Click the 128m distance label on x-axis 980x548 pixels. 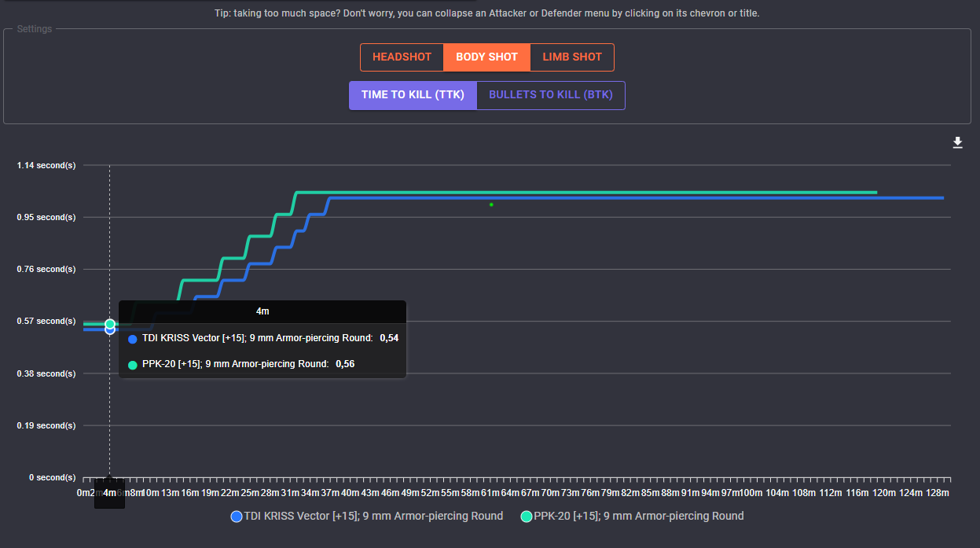(x=938, y=493)
